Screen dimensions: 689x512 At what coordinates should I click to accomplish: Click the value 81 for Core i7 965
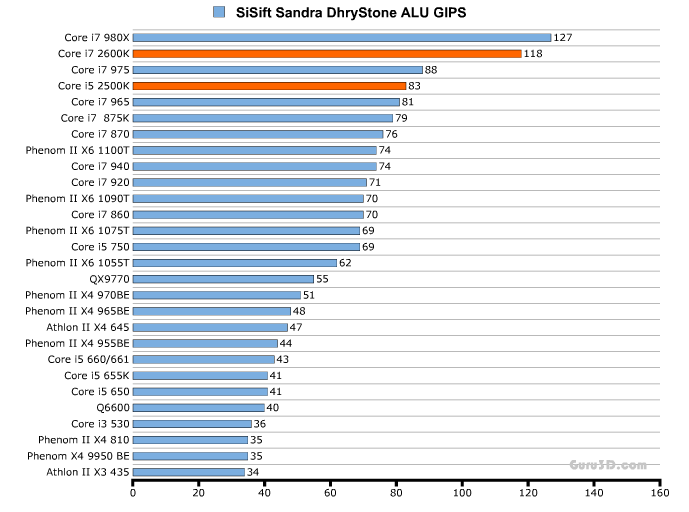pyautogui.click(x=408, y=102)
